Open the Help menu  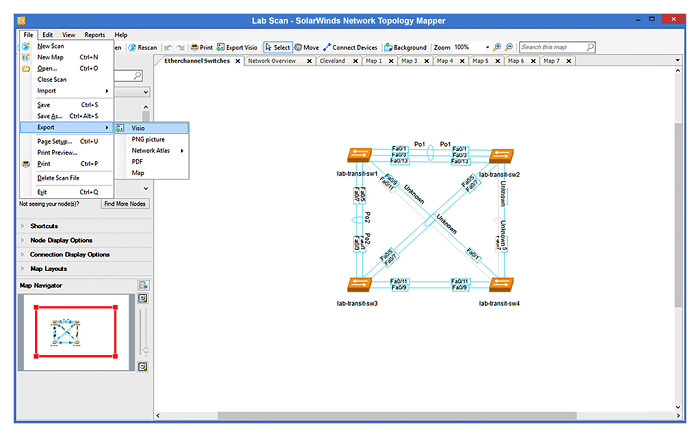point(121,35)
